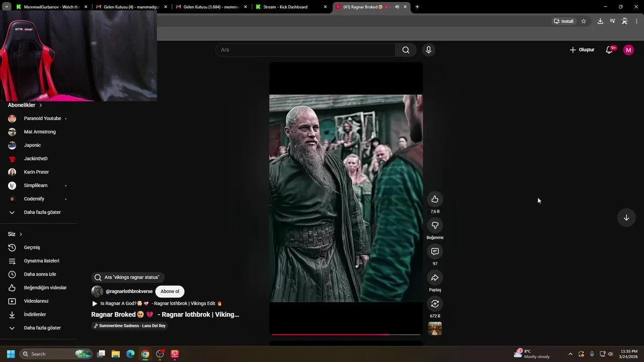The width and height of the screenshot is (644, 362).
Task: Open the Oluştur create menu
Action: (582, 50)
